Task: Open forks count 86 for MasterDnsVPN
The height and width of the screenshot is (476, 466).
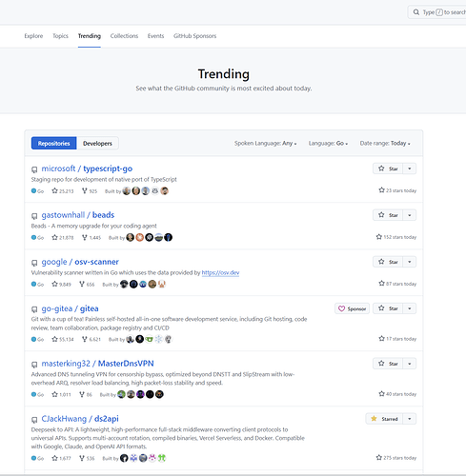Action: (86, 394)
